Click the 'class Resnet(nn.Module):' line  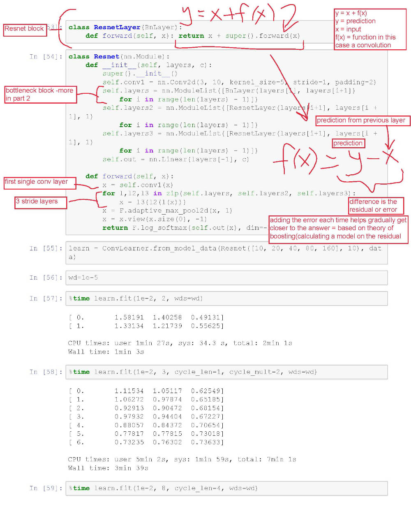119,57
